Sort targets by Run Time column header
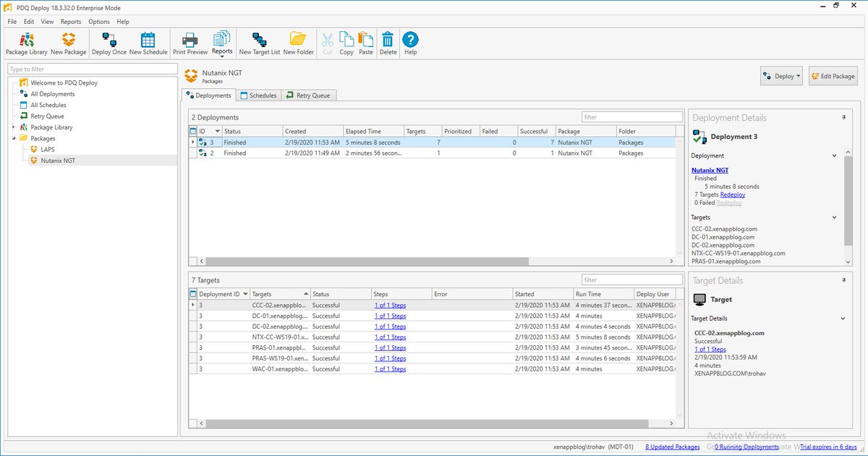Screen dimensions: 868x456 [603, 294]
